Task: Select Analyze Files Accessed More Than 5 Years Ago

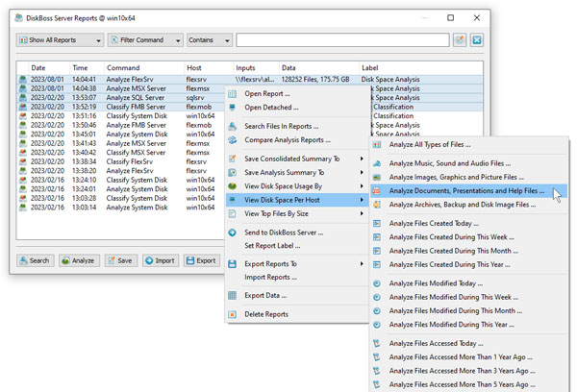Action: tap(469, 384)
